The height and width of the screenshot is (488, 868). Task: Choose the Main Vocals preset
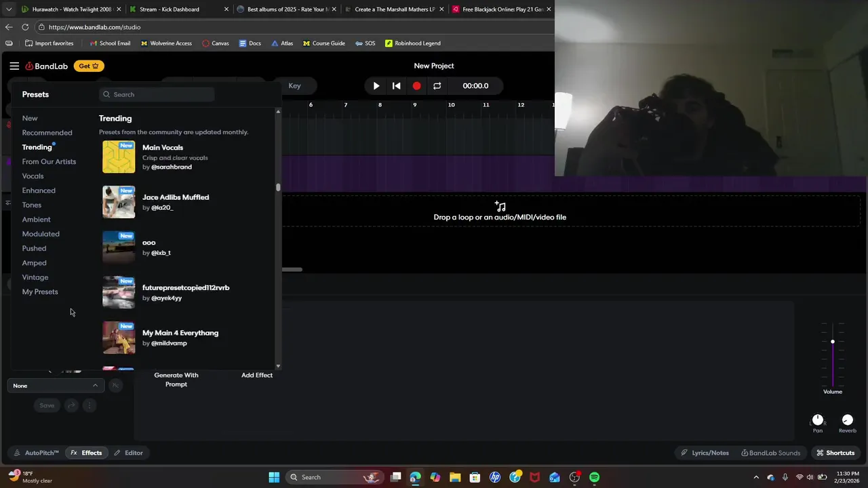[x=185, y=157]
